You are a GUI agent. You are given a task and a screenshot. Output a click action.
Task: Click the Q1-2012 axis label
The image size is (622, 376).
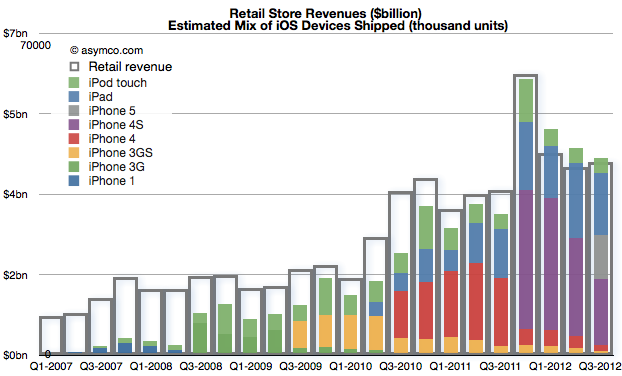coord(550,366)
